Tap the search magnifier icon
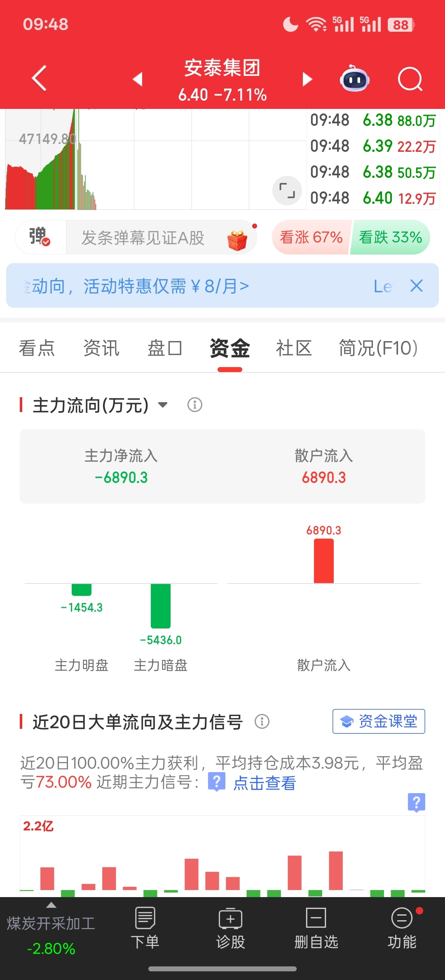 410,78
